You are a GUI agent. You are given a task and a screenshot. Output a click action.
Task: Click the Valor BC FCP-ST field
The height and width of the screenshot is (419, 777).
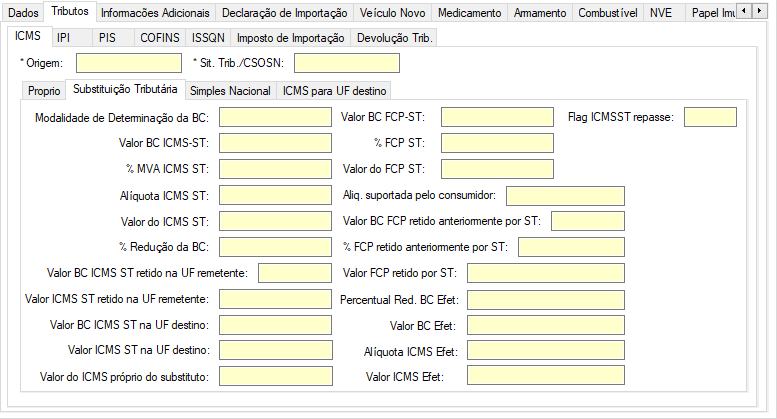tap(498, 117)
